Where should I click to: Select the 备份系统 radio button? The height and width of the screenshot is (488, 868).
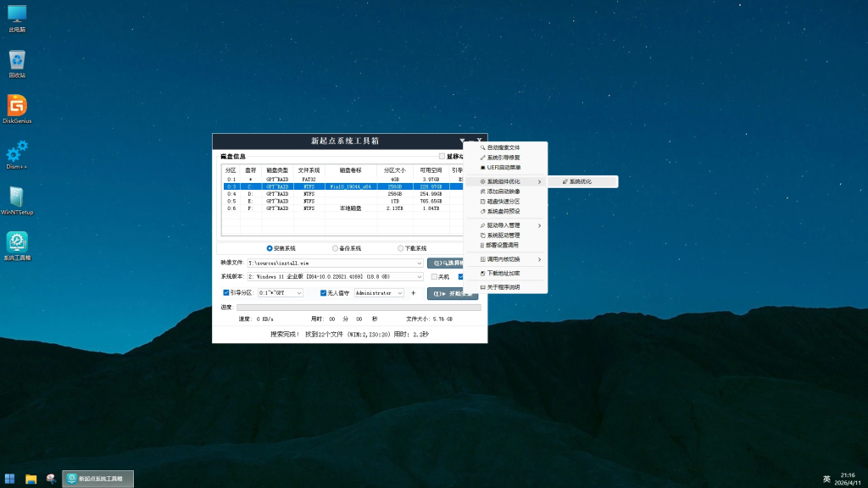point(336,248)
